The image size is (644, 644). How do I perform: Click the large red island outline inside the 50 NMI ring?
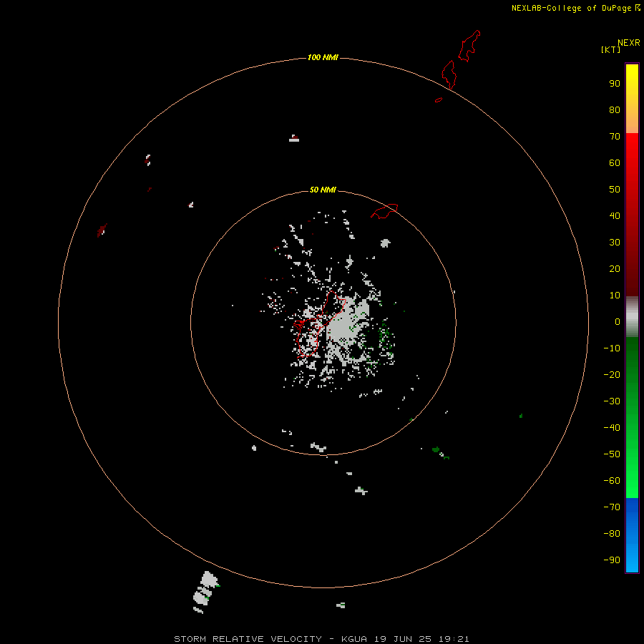click(319, 323)
